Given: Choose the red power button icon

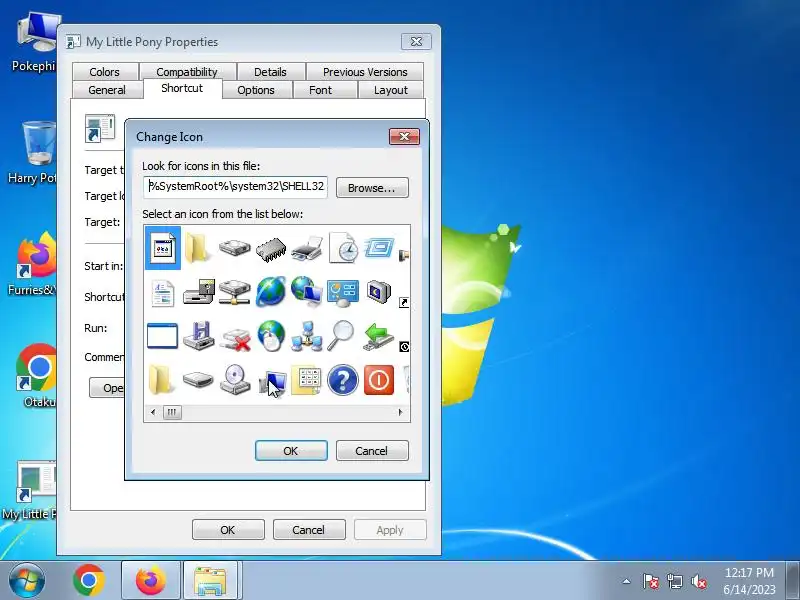Looking at the screenshot, I should tap(379, 380).
